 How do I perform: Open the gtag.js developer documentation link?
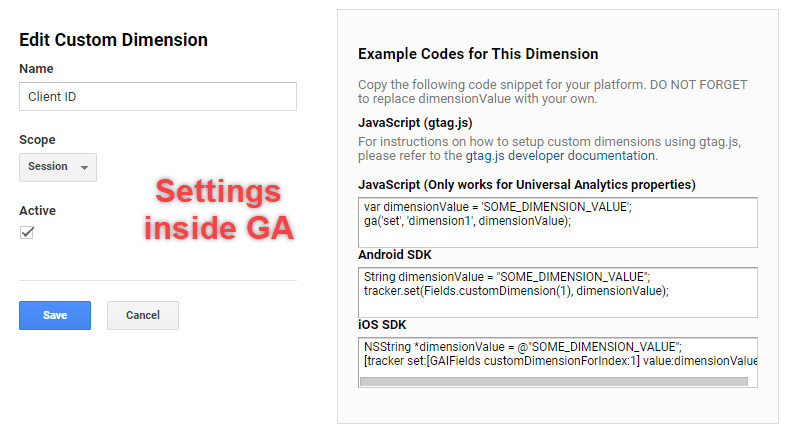pos(560,156)
